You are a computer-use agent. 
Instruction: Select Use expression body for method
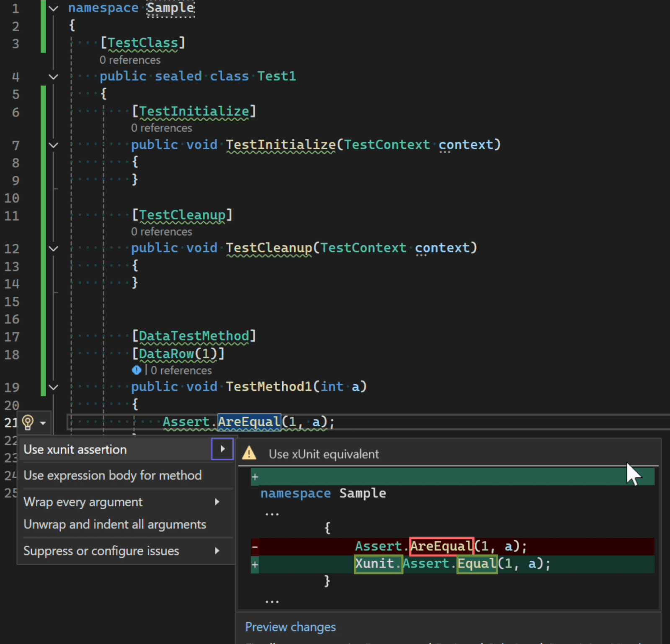112,475
